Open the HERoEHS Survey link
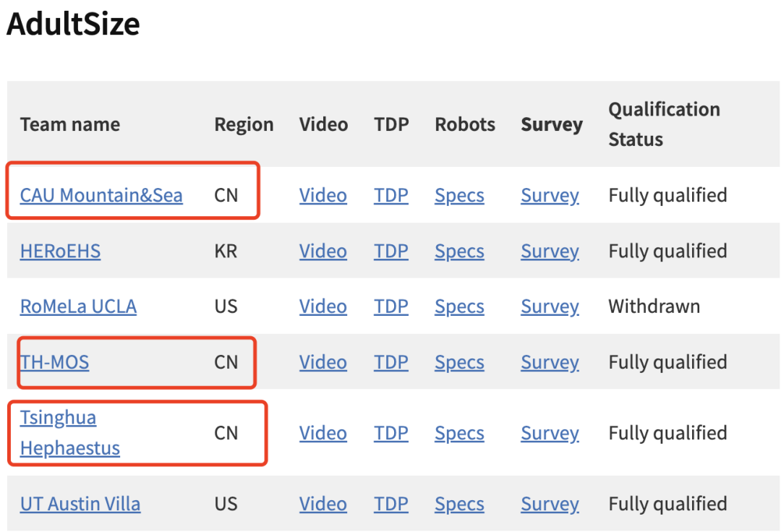The image size is (781, 532). click(x=550, y=251)
